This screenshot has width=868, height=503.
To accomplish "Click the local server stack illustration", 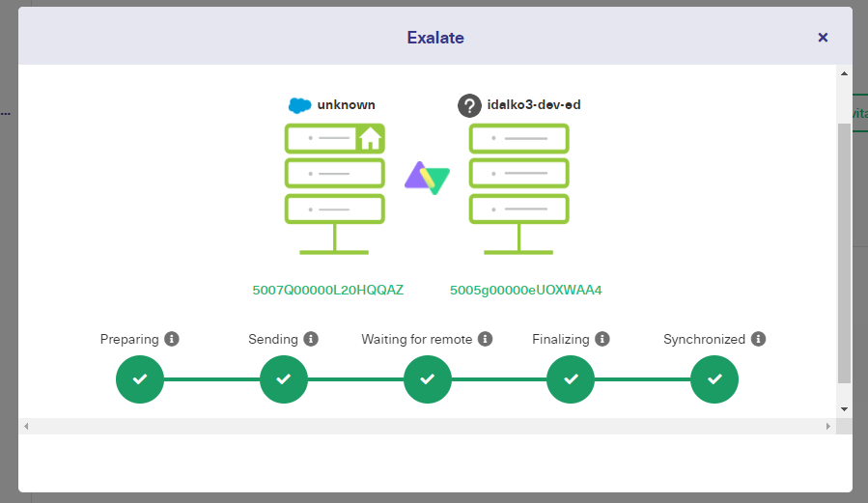I will [334, 188].
